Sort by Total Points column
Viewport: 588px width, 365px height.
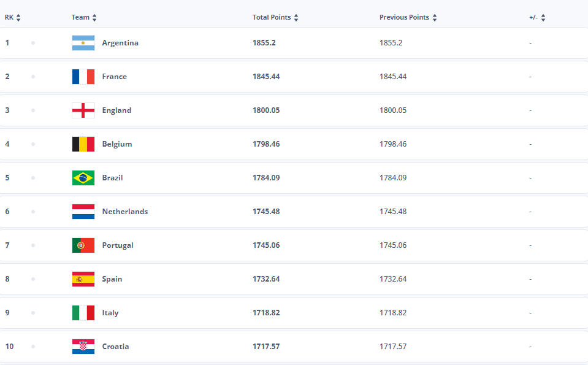(x=275, y=18)
